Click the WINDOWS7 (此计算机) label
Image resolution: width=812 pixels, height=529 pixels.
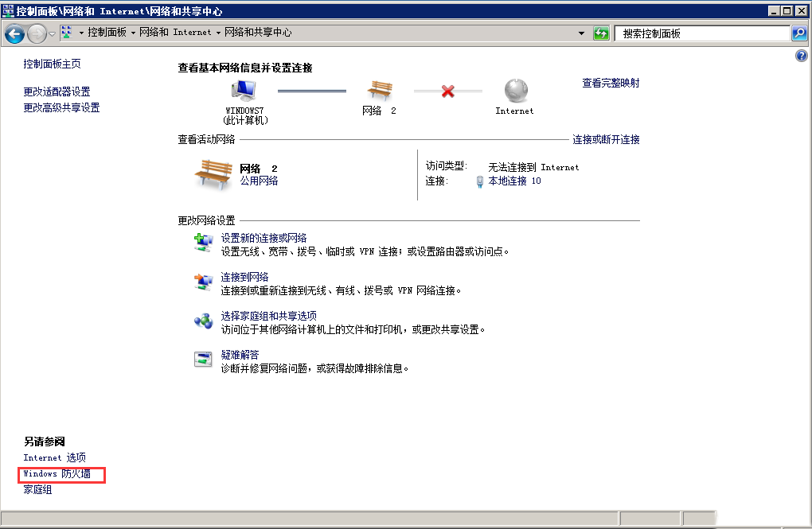[x=245, y=115]
